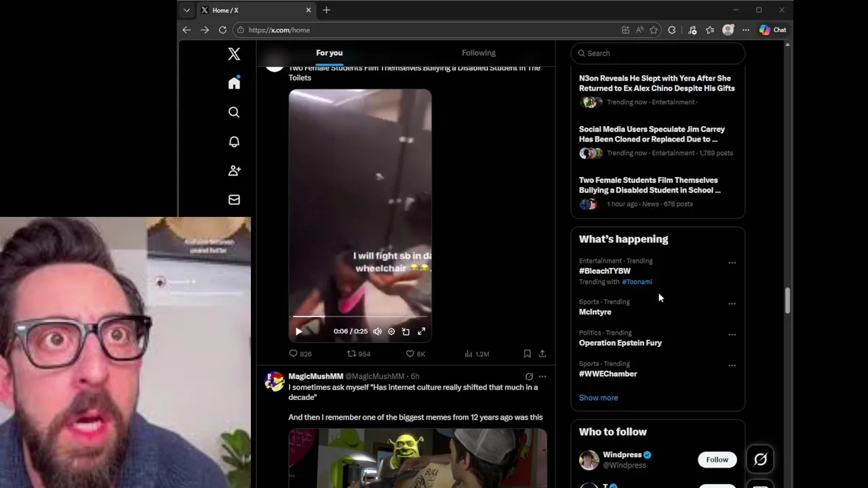
Task: Open browser profile avatar
Action: 728,30
